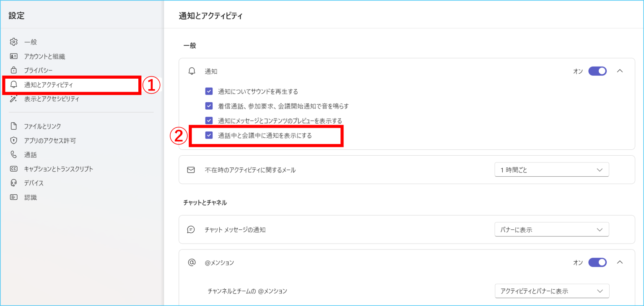The image size is (644, 306).
Task: Open the 認識 settings page
Action: coord(30,197)
